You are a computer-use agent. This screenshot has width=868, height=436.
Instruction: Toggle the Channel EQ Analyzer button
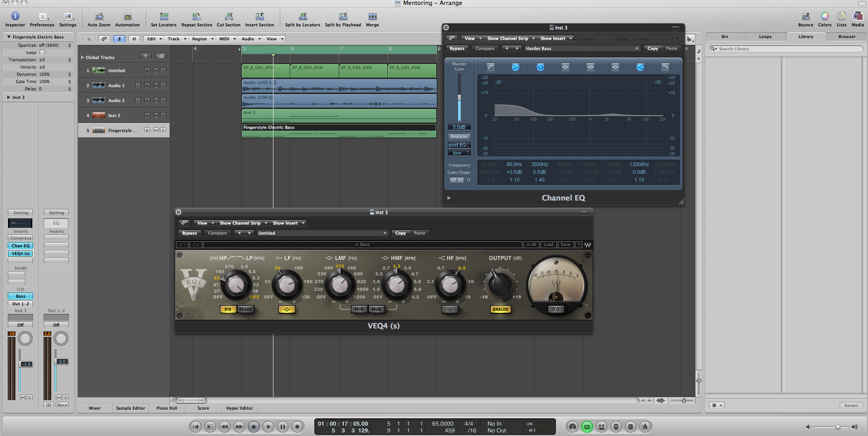(x=459, y=136)
